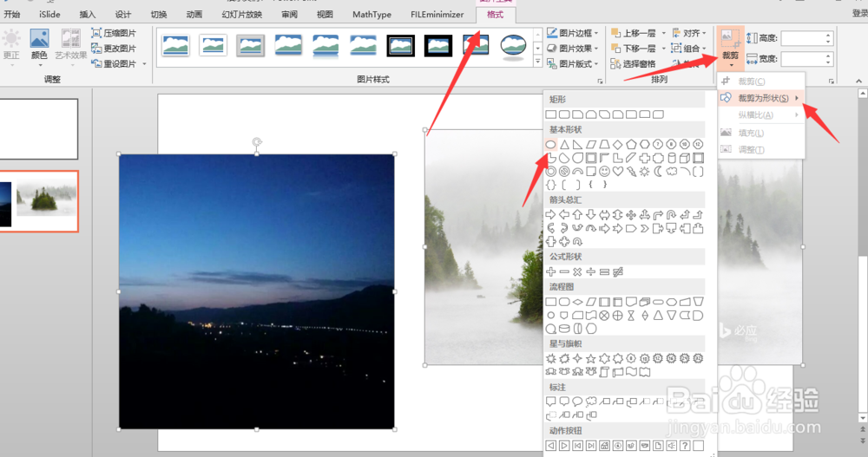Choose the plus sign in 公式形状
The width and height of the screenshot is (868, 457).
[x=551, y=271]
